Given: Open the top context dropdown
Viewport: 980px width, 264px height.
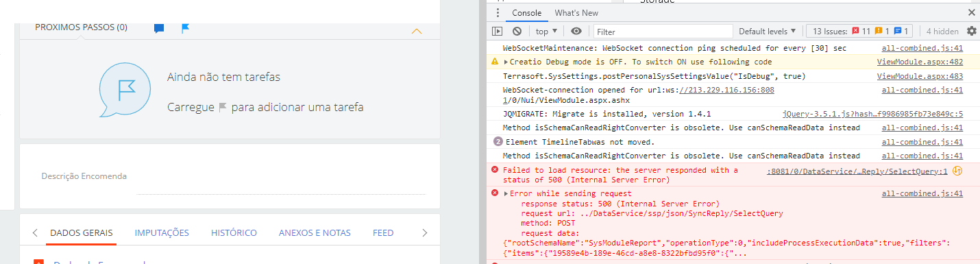Looking at the screenshot, I should click(x=546, y=31).
